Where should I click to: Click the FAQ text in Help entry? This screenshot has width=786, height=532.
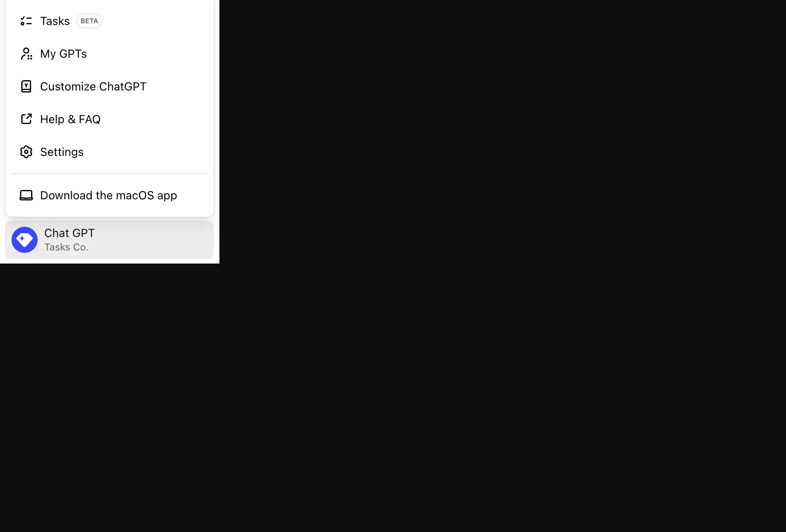tap(90, 119)
